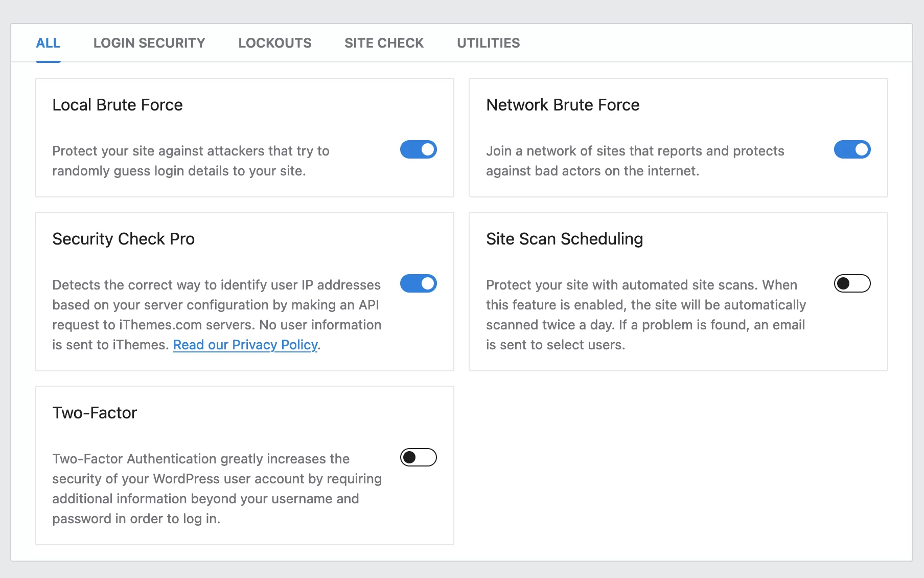Click the Site Scan Scheduling description paragraph
Image resolution: width=924 pixels, height=578 pixels.
645,315
